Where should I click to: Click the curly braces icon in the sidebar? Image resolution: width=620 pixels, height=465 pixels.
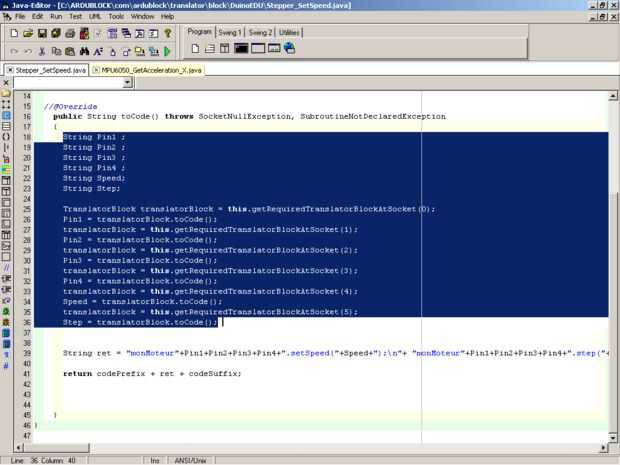pos(6,137)
